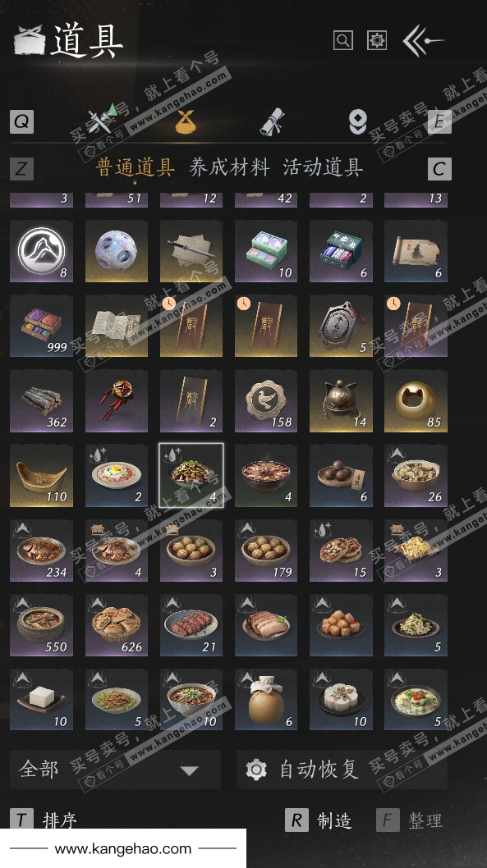Click the back arrow icon at top right
Screen dimensions: 487x868
point(424,40)
